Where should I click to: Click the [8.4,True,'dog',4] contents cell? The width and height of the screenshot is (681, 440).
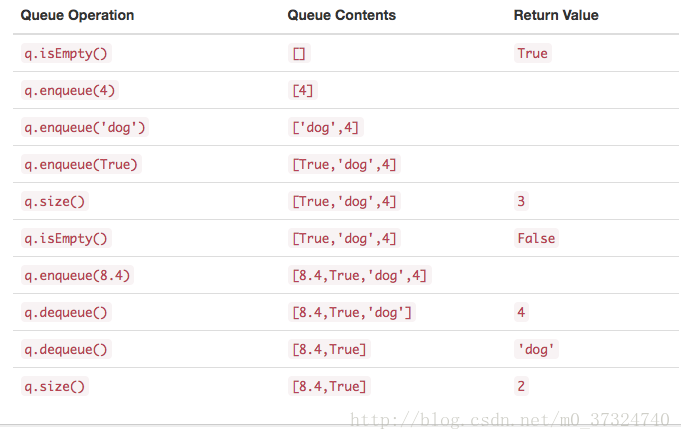(360, 275)
